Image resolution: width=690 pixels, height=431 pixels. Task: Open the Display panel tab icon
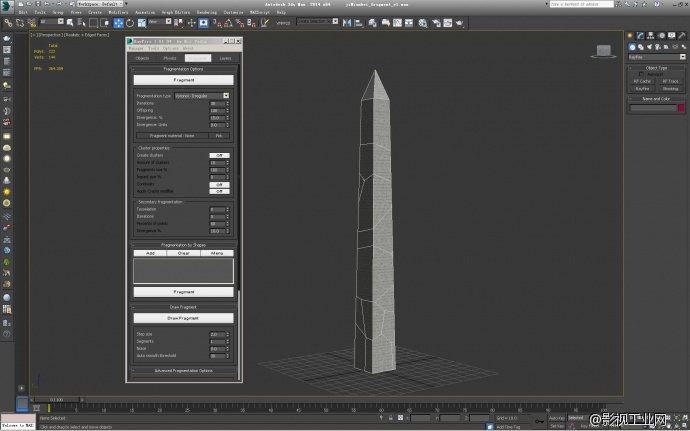pyautogui.click(x=672, y=36)
